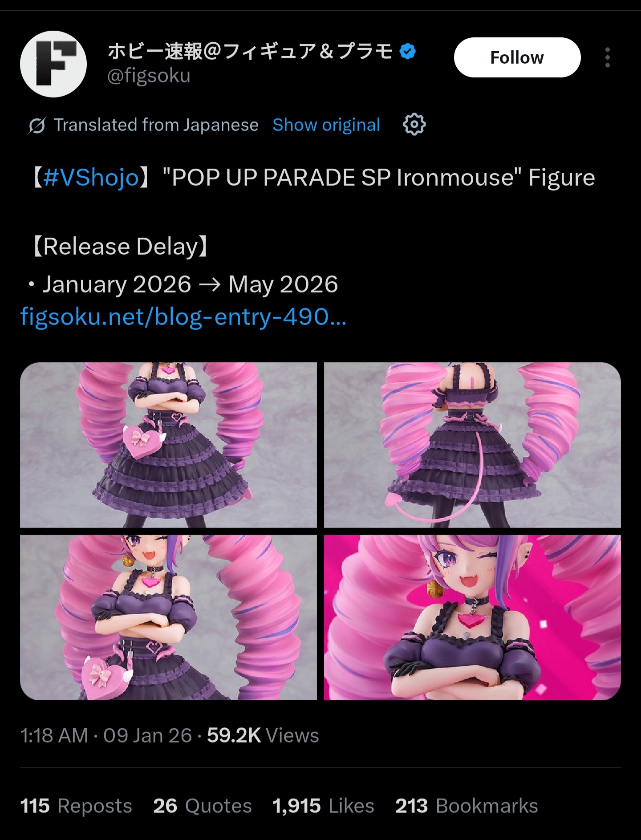Follow the figsoku account
The width and height of the screenshot is (641, 840).
pos(517,57)
